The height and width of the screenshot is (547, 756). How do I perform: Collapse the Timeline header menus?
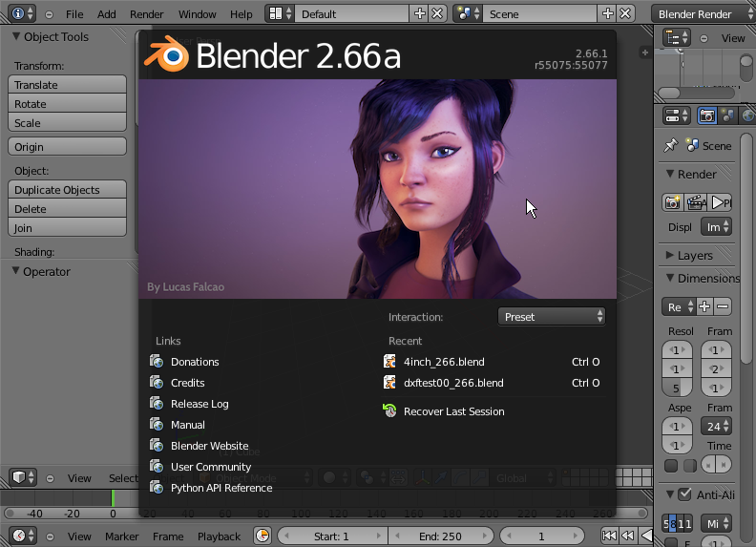(51, 536)
